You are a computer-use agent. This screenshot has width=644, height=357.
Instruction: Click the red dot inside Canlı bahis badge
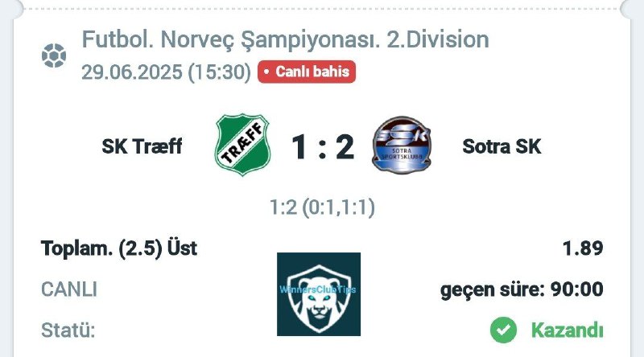point(266,72)
